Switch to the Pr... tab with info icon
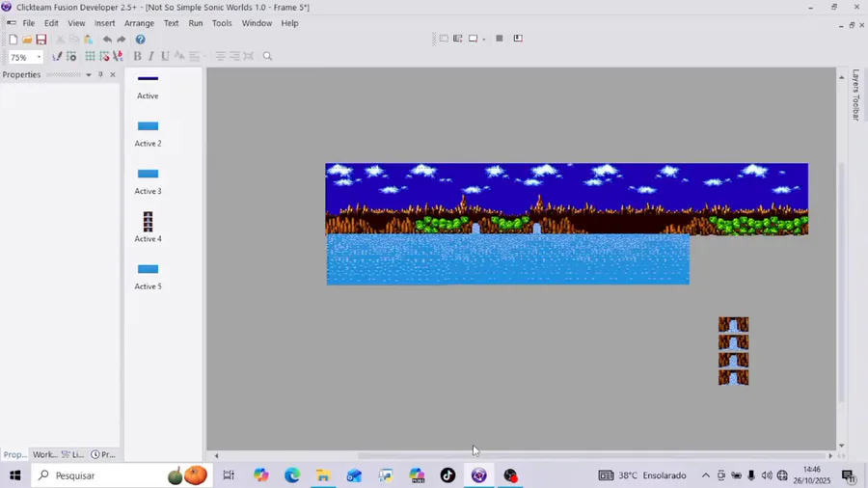Viewport: 868px width, 488px height. [103, 454]
